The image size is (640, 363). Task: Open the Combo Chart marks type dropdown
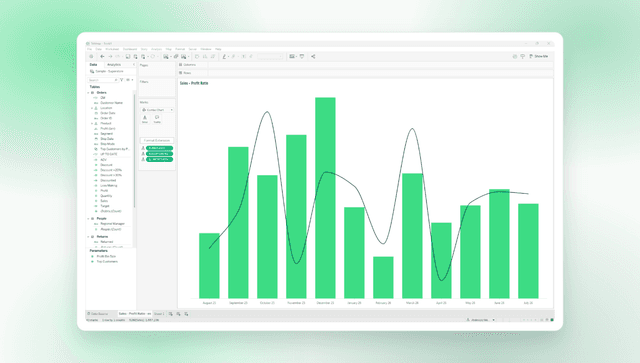tap(157, 110)
